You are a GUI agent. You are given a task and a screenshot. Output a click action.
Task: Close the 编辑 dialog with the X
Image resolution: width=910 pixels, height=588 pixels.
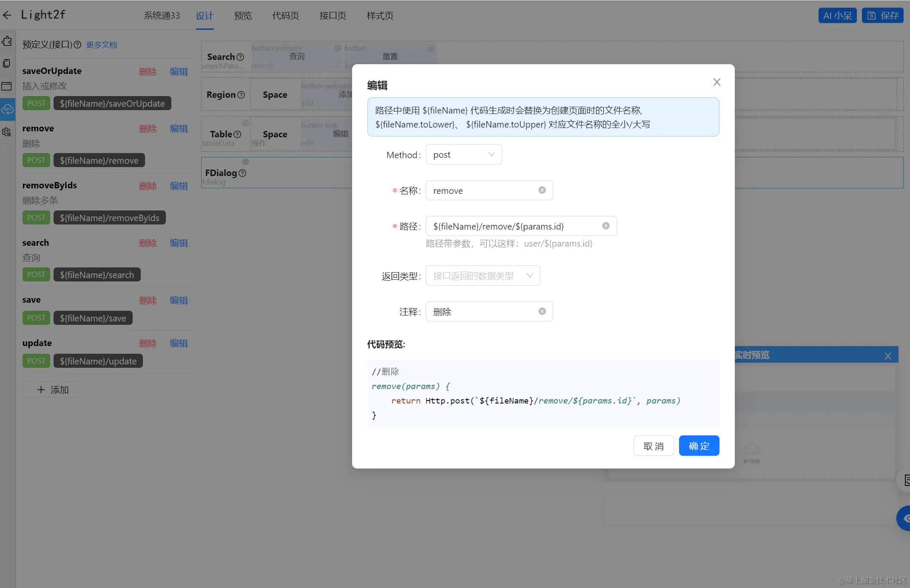click(x=717, y=82)
